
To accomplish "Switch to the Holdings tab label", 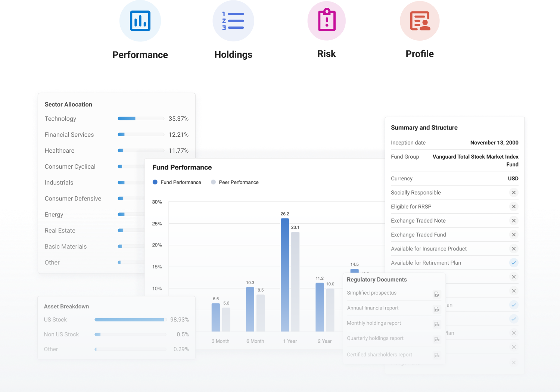I will tap(233, 55).
